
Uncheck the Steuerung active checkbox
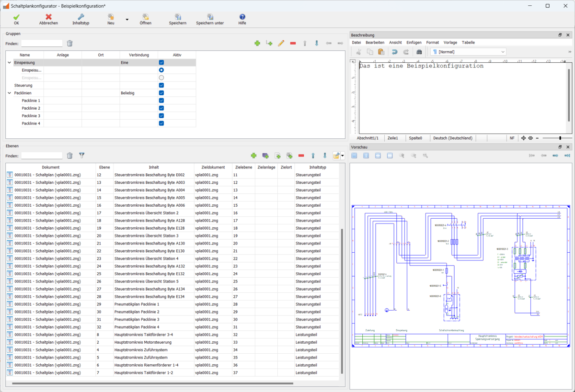161,85
